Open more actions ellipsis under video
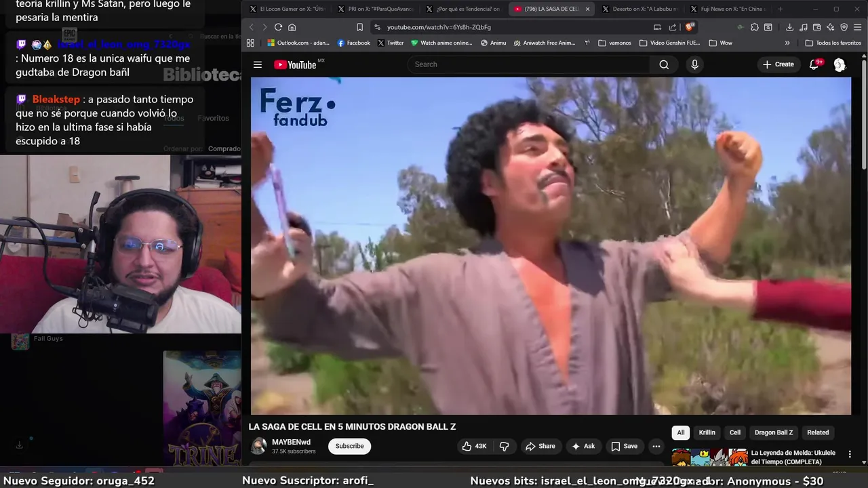Image resolution: width=868 pixels, height=488 pixels. click(x=656, y=446)
